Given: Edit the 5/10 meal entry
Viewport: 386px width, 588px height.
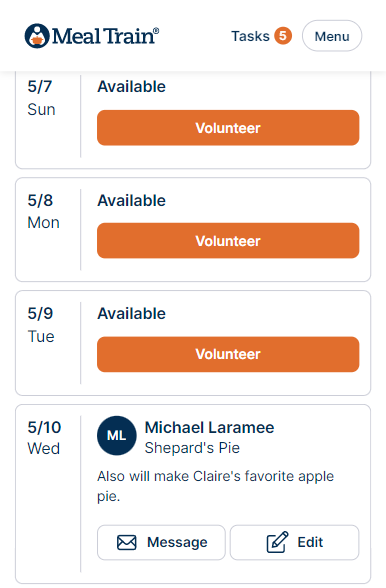Looking at the screenshot, I should pyautogui.click(x=294, y=543).
